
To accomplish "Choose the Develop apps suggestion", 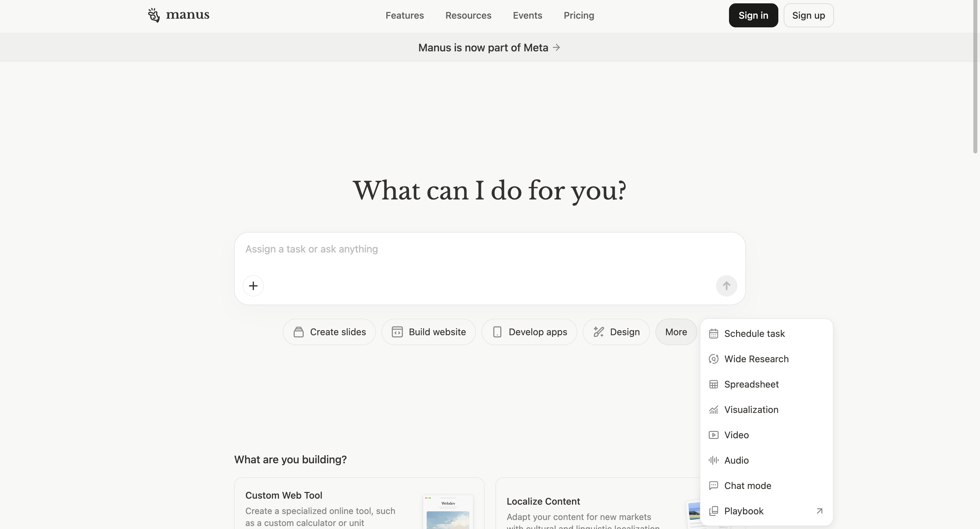I will 529,332.
